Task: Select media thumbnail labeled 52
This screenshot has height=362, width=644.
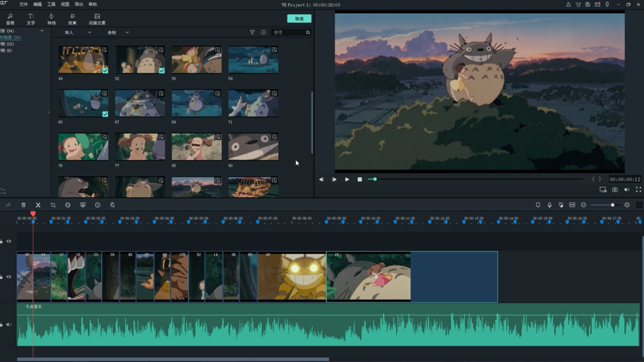Action: [140, 60]
